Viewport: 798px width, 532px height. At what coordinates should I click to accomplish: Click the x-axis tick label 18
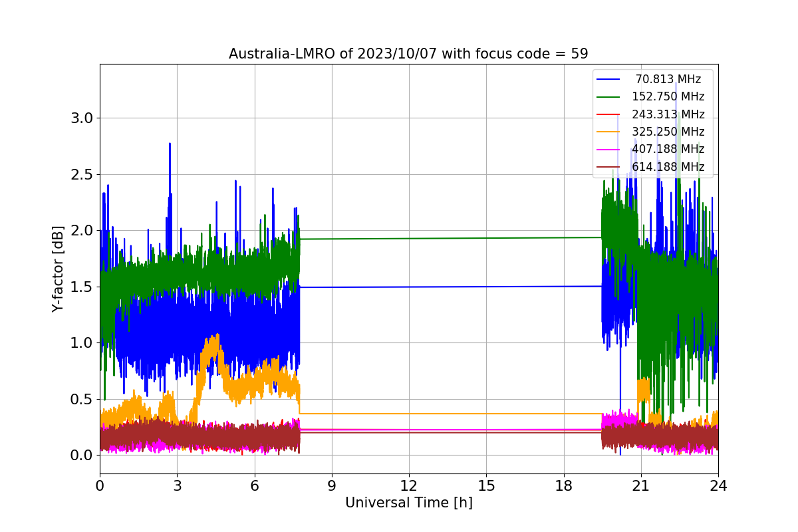(563, 486)
